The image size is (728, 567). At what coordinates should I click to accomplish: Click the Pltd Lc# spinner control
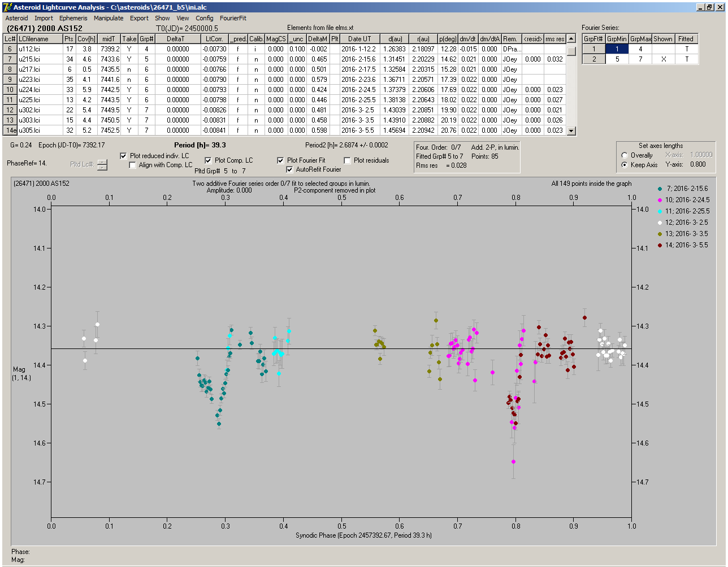102,165
